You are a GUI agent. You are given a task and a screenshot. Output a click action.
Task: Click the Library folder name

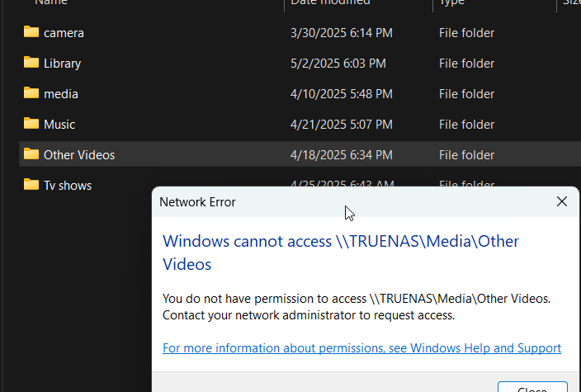(x=62, y=64)
